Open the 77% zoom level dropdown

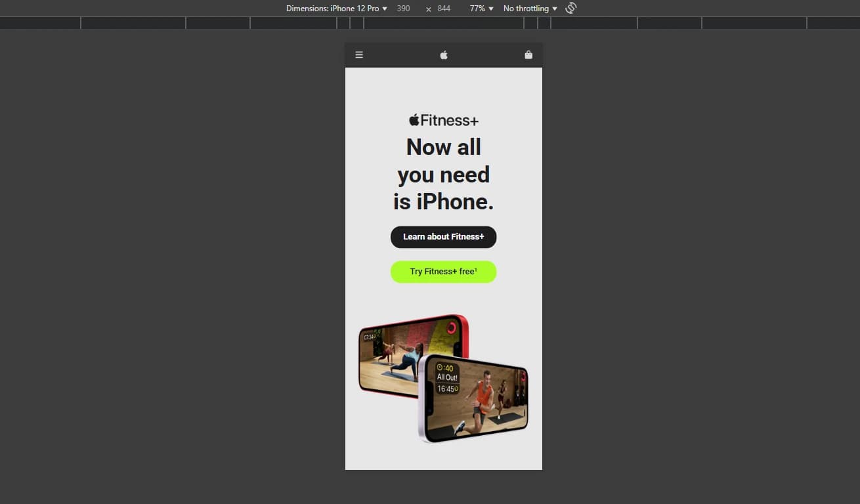point(480,8)
